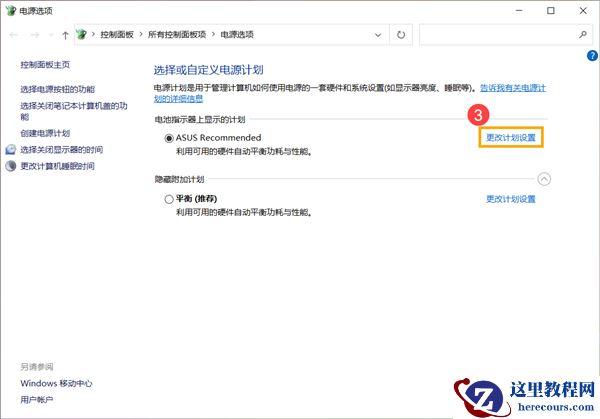Image resolution: width=600 pixels, height=419 pixels.
Task: Click the control panel search box
Action: (499, 35)
